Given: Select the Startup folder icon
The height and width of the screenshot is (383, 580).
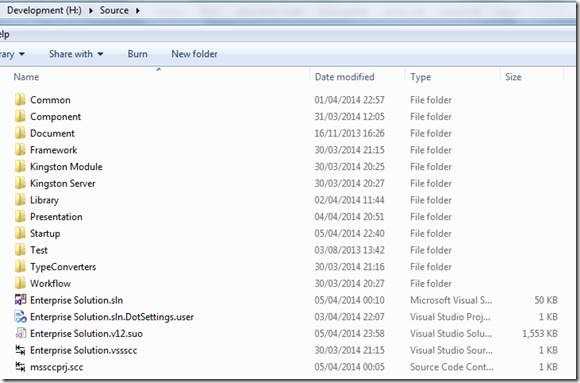Looking at the screenshot, I should (x=20, y=233).
